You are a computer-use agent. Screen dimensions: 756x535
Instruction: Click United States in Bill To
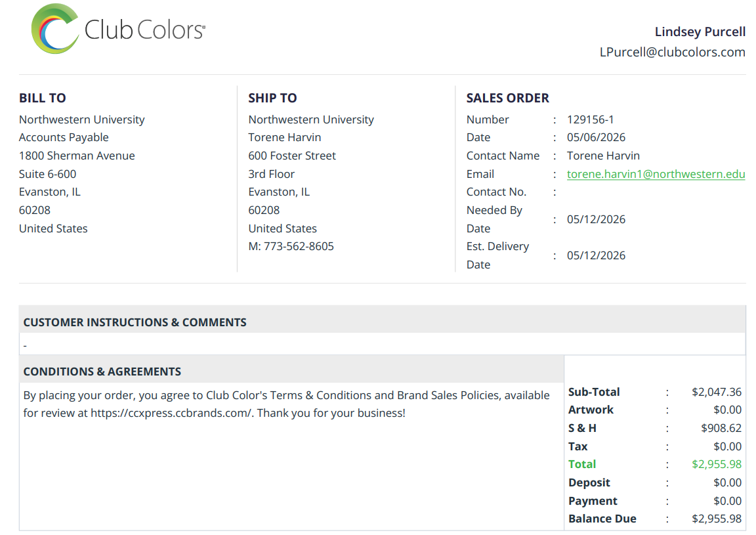tap(53, 228)
